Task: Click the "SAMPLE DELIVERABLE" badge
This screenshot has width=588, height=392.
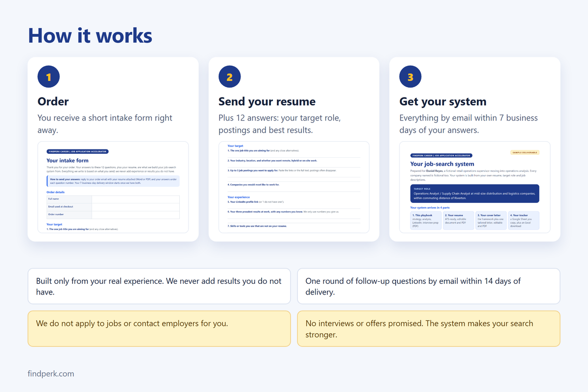Action: (x=525, y=152)
